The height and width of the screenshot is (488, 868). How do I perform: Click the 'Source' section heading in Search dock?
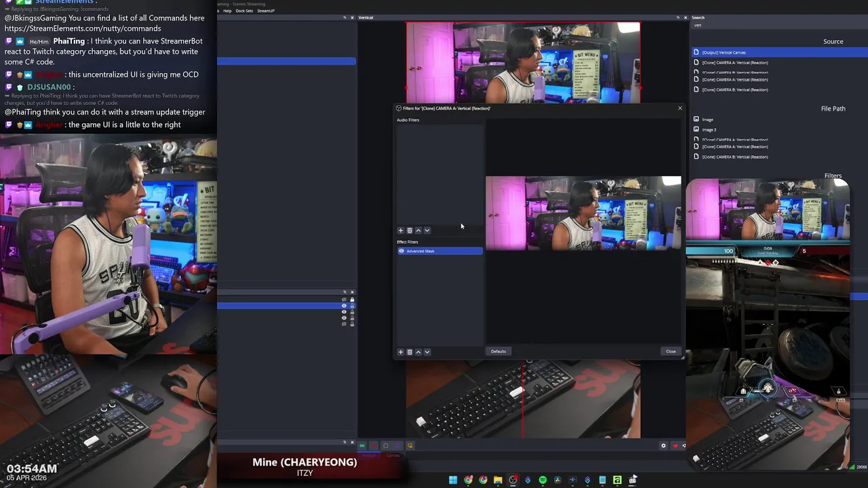[833, 41]
